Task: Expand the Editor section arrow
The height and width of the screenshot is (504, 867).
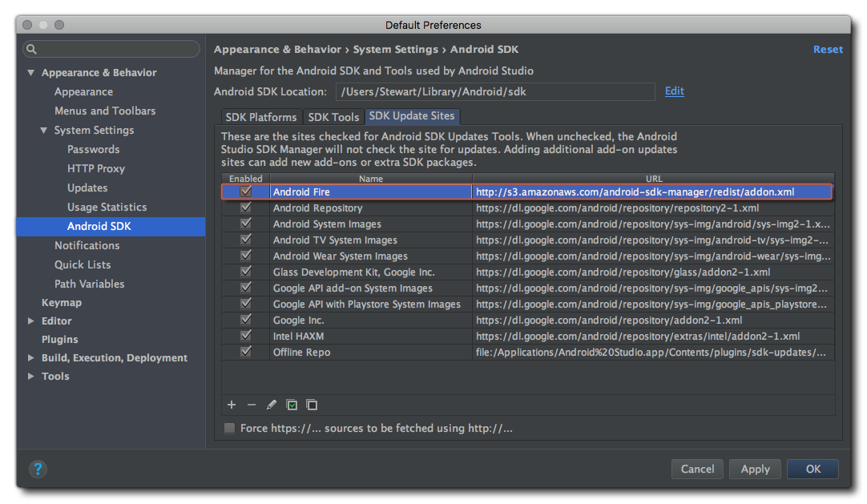Action: pyautogui.click(x=31, y=321)
